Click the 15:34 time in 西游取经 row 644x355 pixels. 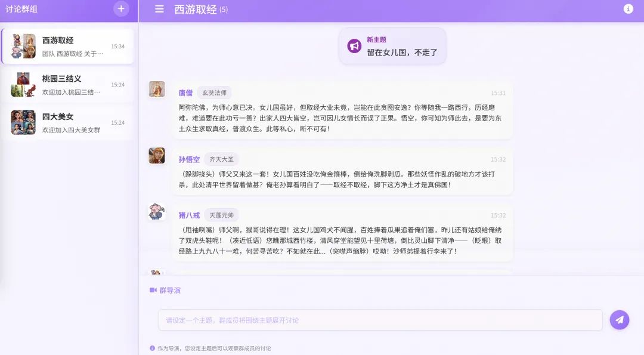(118, 47)
